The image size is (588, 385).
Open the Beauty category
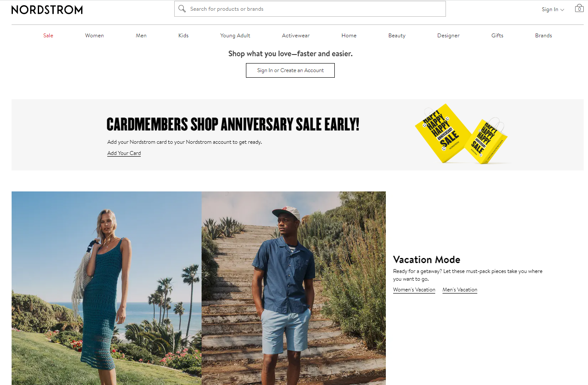(x=397, y=36)
